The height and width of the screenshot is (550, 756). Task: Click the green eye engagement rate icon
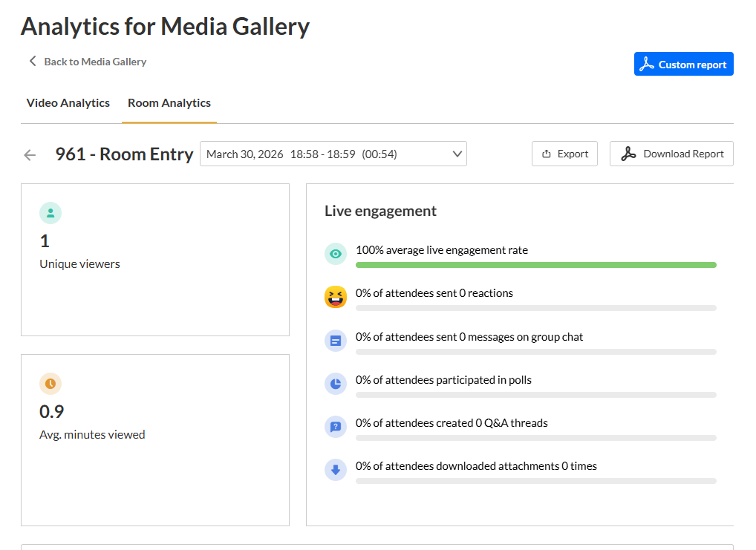click(x=336, y=254)
